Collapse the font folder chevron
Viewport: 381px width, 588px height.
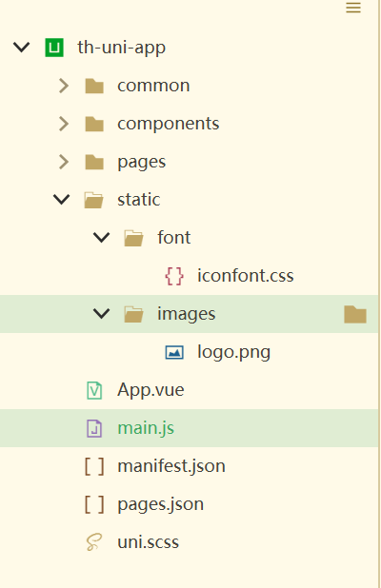[x=101, y=237]
